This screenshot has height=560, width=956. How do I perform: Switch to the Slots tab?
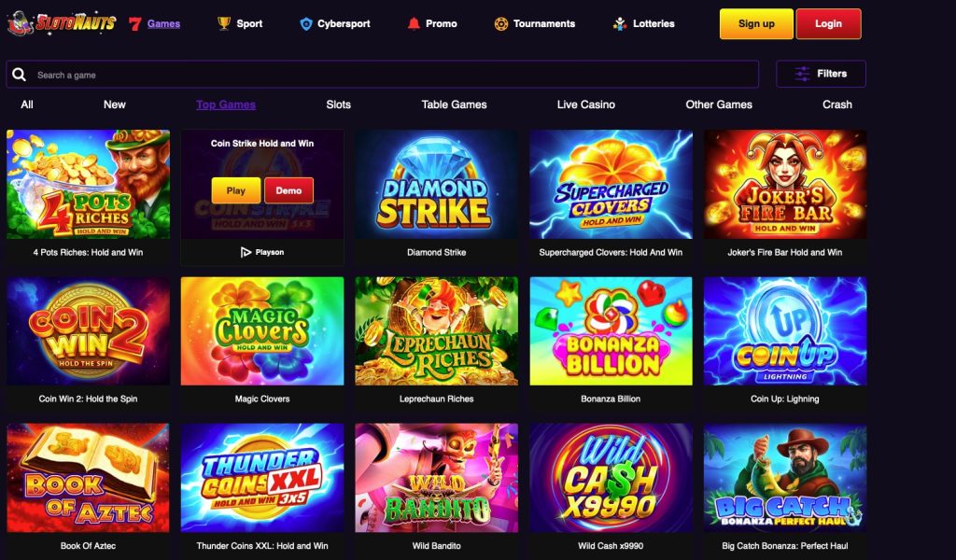tap(338, 105)
